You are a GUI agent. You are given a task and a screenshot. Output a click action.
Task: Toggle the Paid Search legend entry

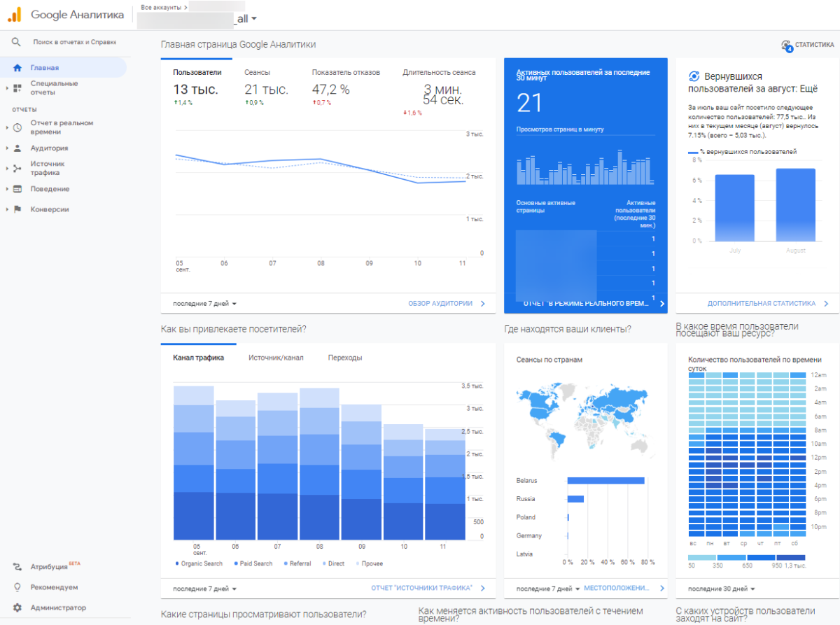(255, 563)
